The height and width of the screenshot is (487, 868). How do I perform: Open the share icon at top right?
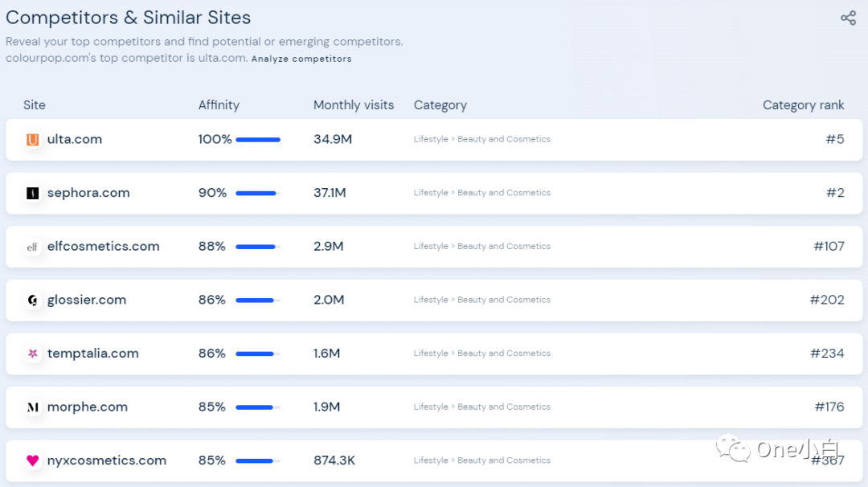point(848,17)
